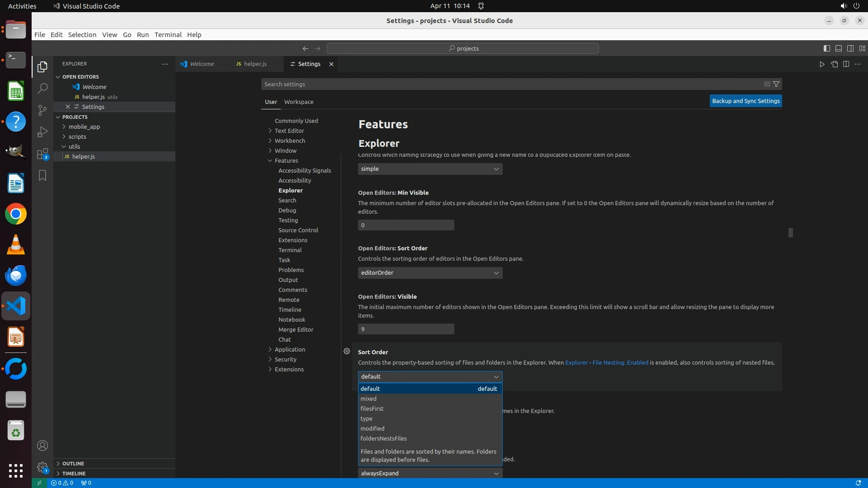Toggle the bottom panel layout icon
The height and width of the screenshot is (488, 868).
tap(838, 48)
